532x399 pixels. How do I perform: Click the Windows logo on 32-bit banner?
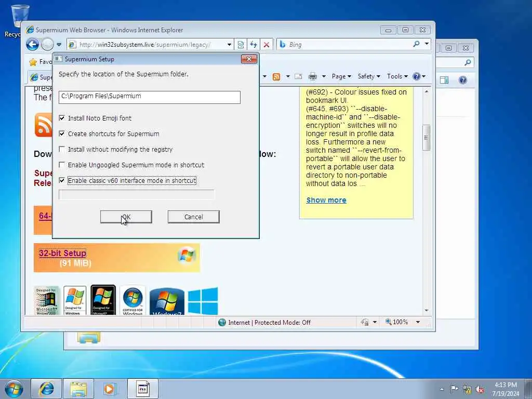[187, 255]
